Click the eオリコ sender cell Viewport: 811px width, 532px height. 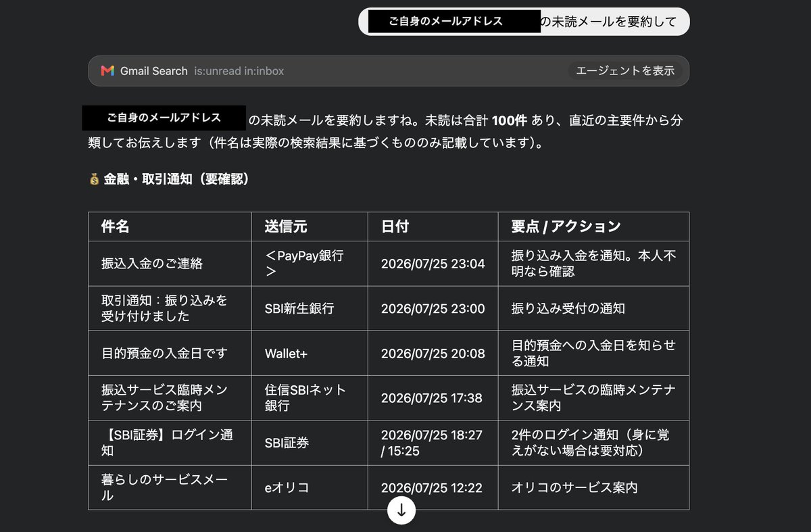[310, 487]
